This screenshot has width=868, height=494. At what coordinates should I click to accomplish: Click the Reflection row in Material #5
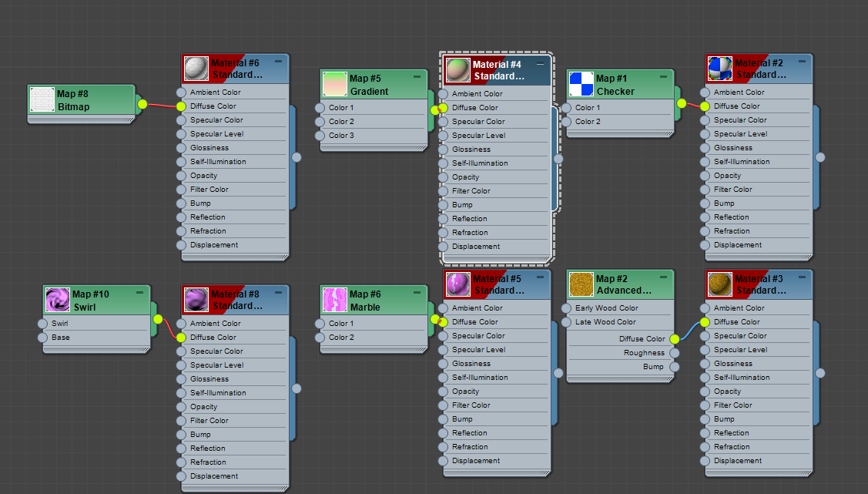(497, 433)
